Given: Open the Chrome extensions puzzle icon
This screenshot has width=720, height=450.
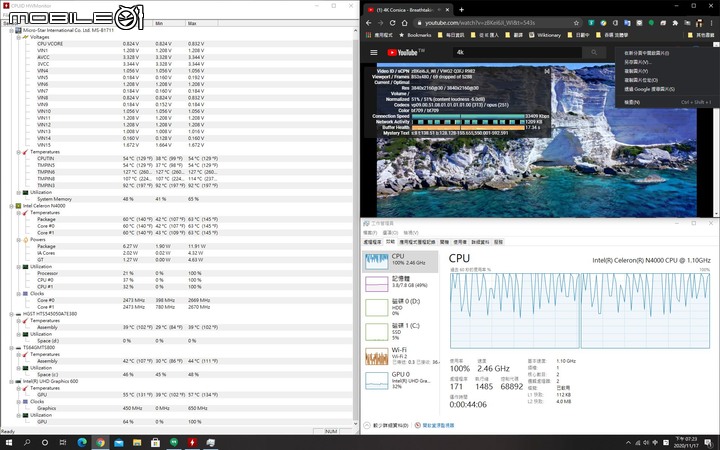Looking at the screenshot, I should (x=675, y=22).
